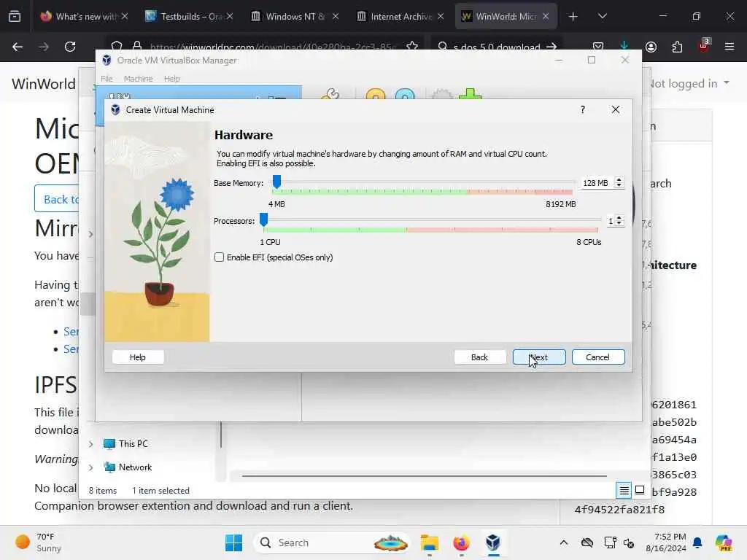
Task: Click the tray OneDrive cloud icon
Action: (587, 542)
